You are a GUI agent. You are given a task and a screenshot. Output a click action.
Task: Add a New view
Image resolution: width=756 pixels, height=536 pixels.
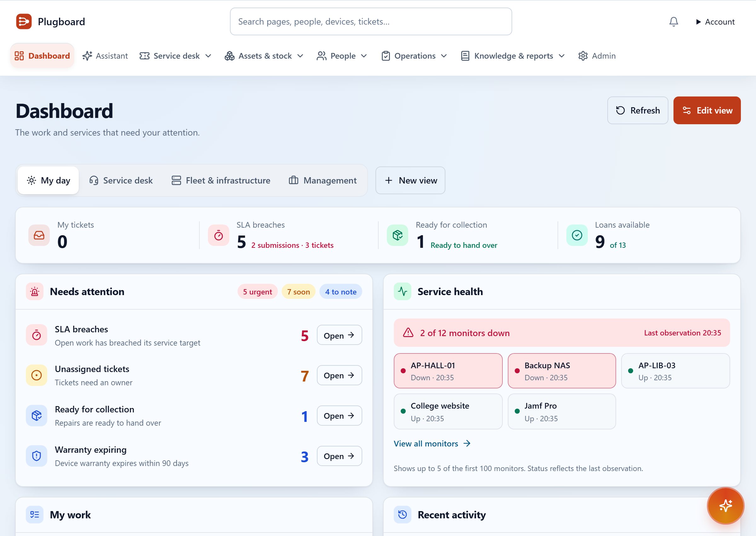410,181
